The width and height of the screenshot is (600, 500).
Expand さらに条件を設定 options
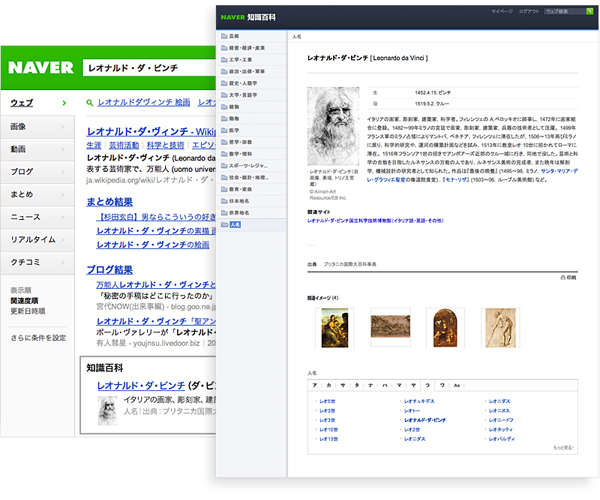coord(39,337)
